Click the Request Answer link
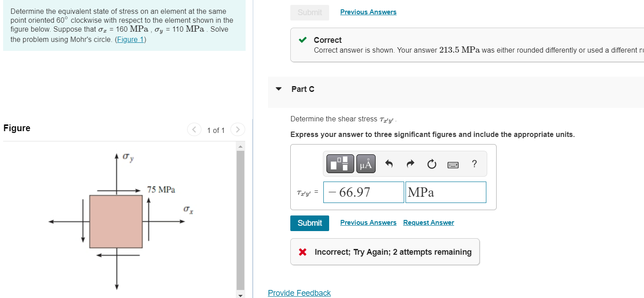The width and height of the screenshot is (644, 298). pyautogui.click(x=429, y=223)
